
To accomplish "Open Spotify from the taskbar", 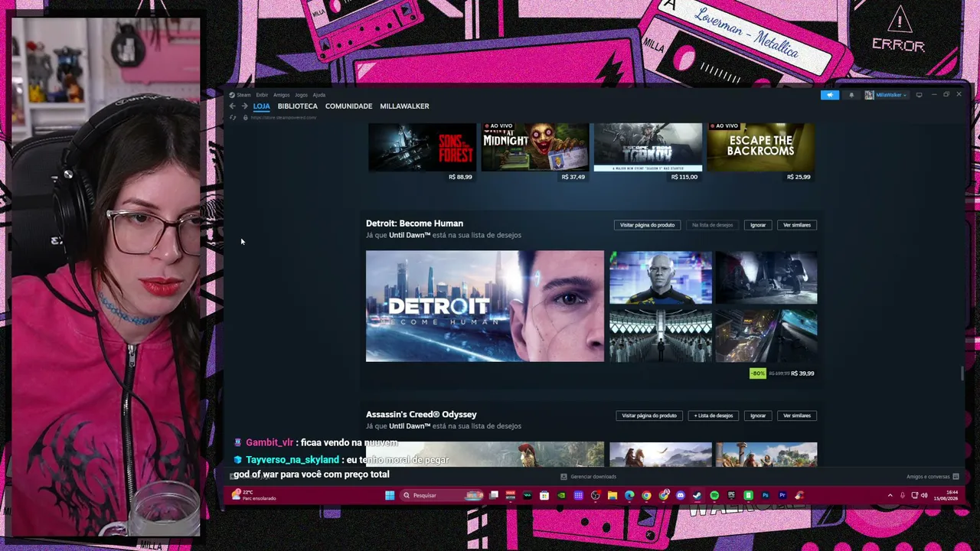I will (x=714, y=496).
